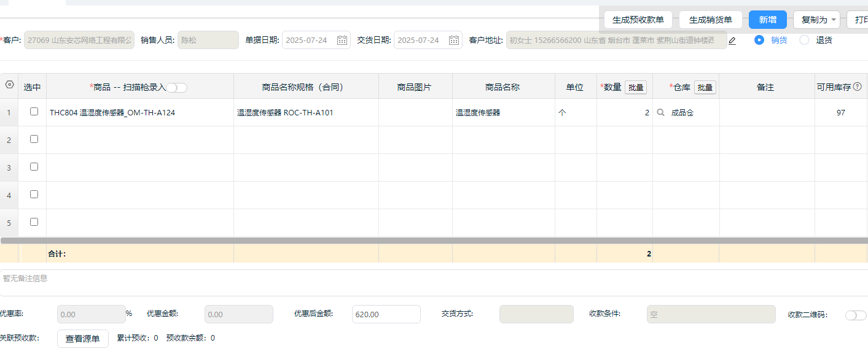Screen dimensions: 868x351
Task: Open the 单据日期 calendar icon
Action: coord(342,40)
